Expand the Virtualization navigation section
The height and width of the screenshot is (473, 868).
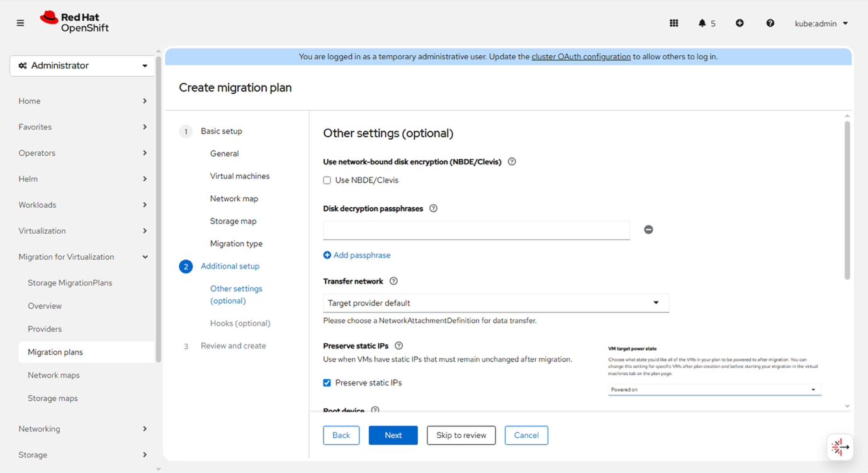coord(82,231)
